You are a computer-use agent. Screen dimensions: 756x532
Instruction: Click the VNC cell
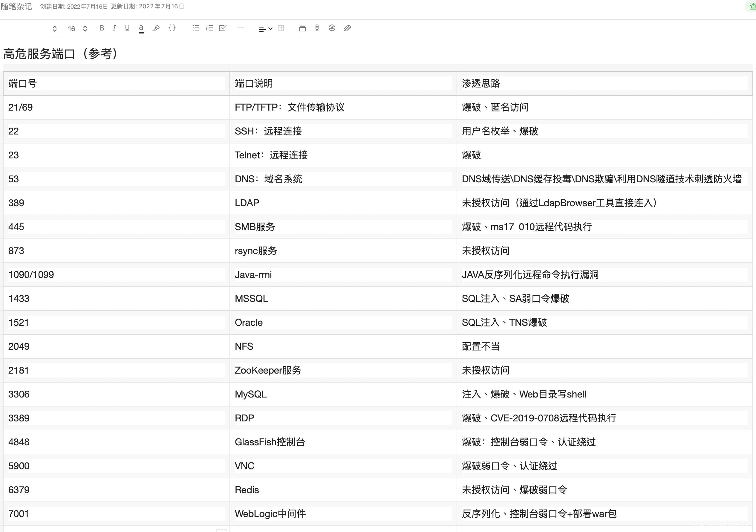click(x=343, y=466)
